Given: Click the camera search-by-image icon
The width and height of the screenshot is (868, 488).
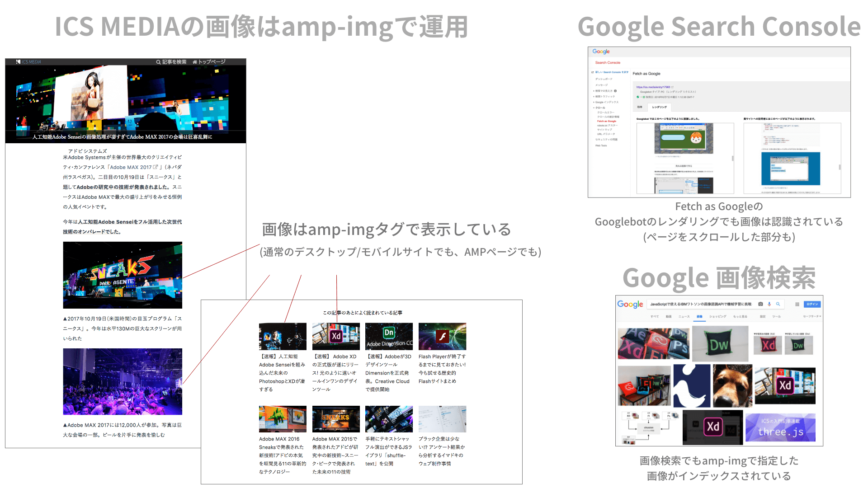Looking at the screenshot, I should [x=760, y=304].
